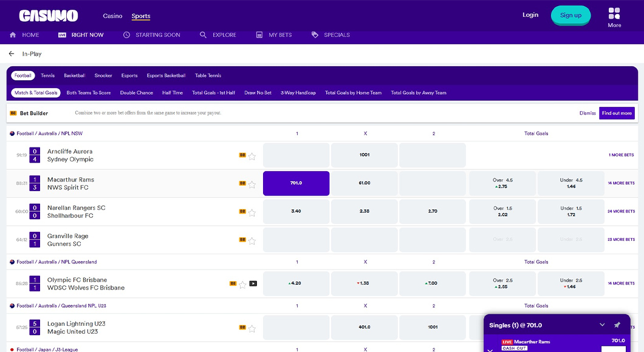Image resolution: width=644 pixels, height=352 pixels.
Task: Select Both Teams To Score market
Action: pos(89,93)
